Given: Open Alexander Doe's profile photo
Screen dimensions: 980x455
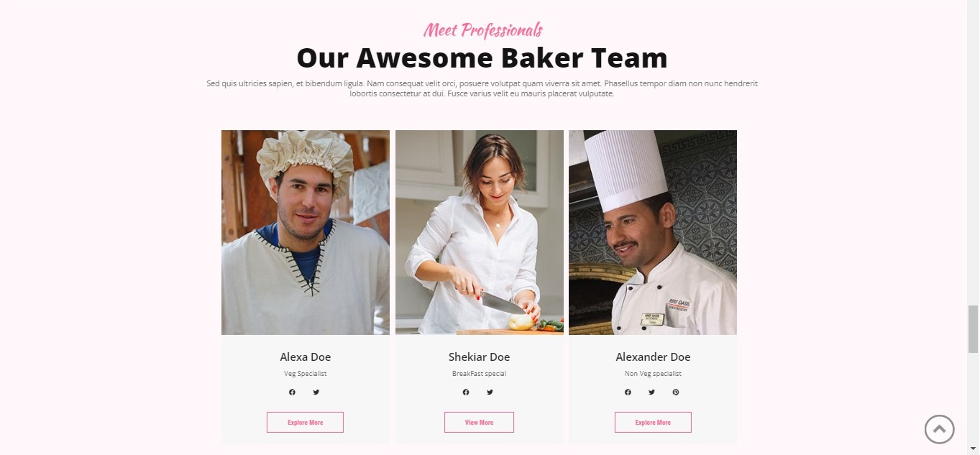Looking at the screenshot, I should tap(653, 232).
